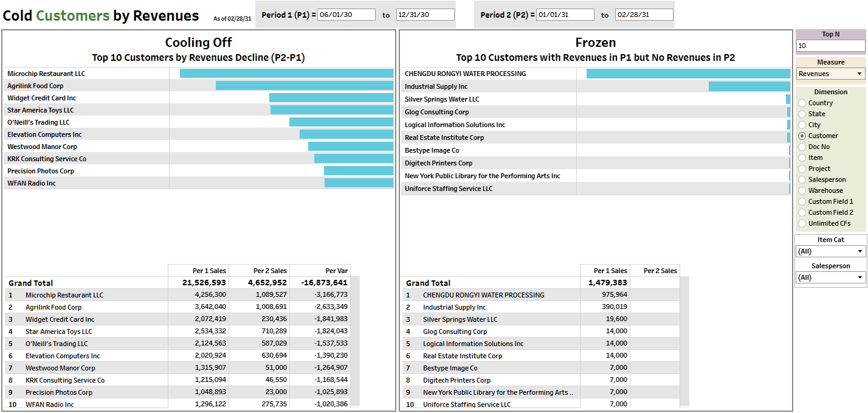
Task: Edit the Period 1 end date field
Action: (x=425, y=15)
